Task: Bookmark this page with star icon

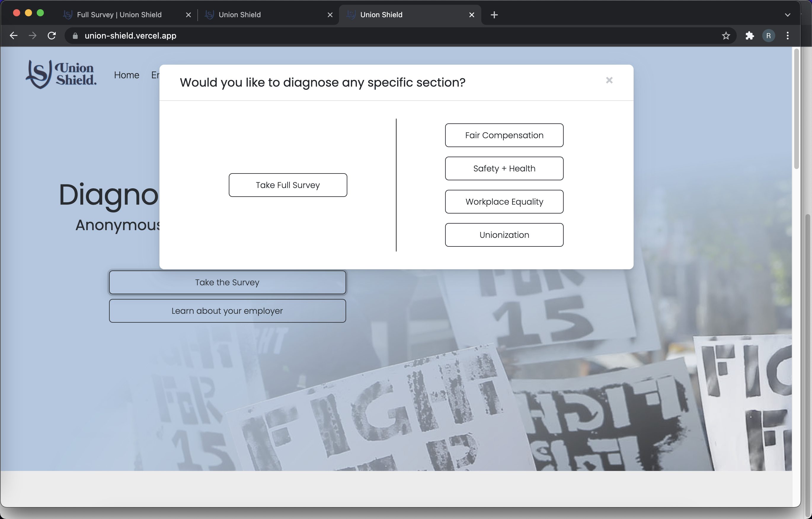Action: click(726, 35)
